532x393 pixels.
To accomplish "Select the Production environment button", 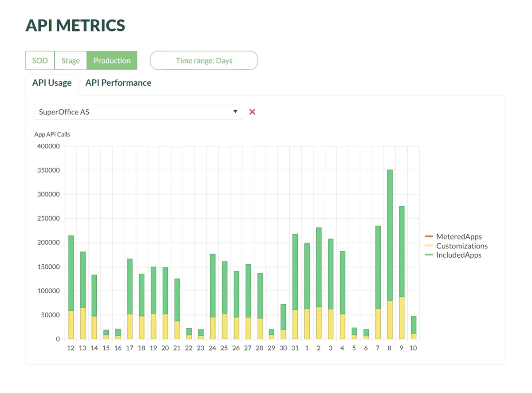I will (x=112, y=61).
